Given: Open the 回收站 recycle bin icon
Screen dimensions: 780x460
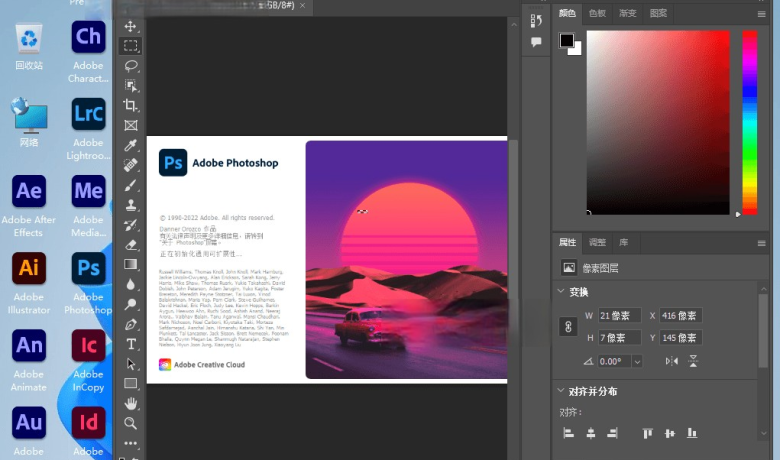Looking at the screenshot, I should pos(29,46).
